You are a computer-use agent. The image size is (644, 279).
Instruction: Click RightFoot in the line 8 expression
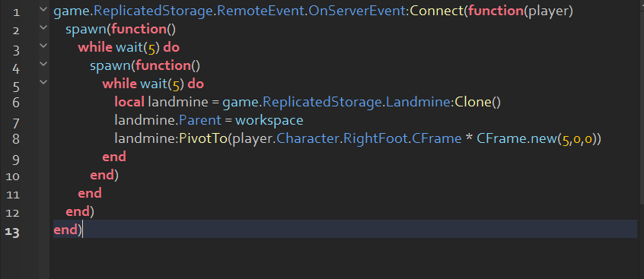click(375, 138)
